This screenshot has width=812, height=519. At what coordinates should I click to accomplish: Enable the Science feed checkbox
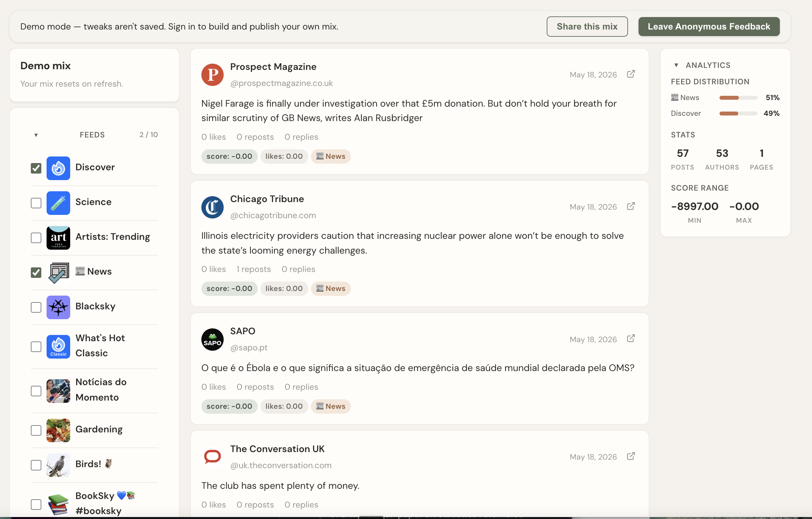point(36,203)
